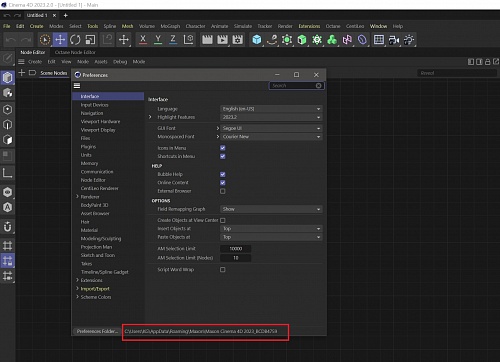Select Plugins preferences page
Viewport: 500px width, 362px height.
(x=88, y=147)
